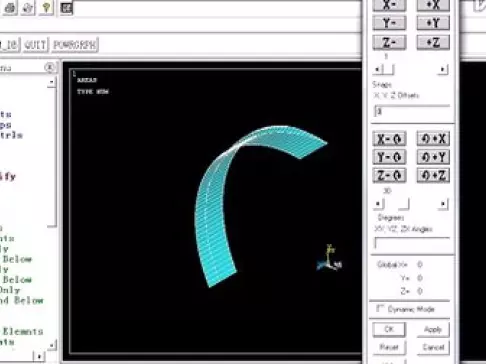Viewport: 486px width, 364px height.
Task: Click the printer icon in toolbar
Action: point(10,7)
